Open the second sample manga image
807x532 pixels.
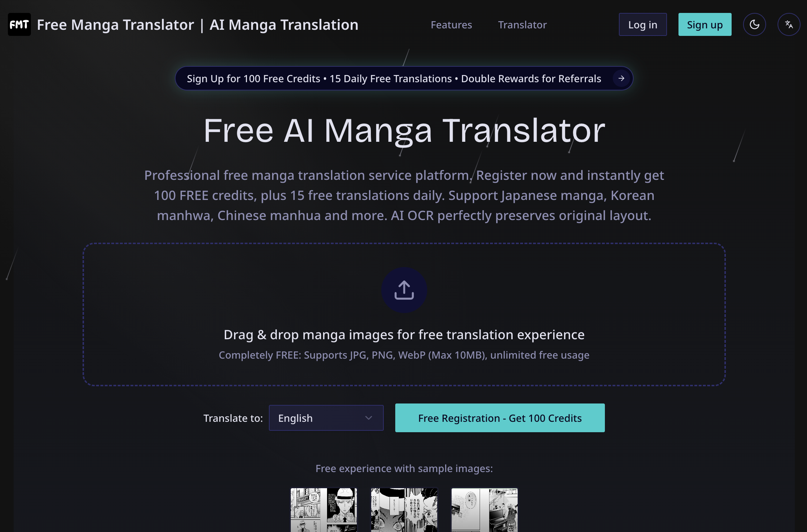click(404, 510)
